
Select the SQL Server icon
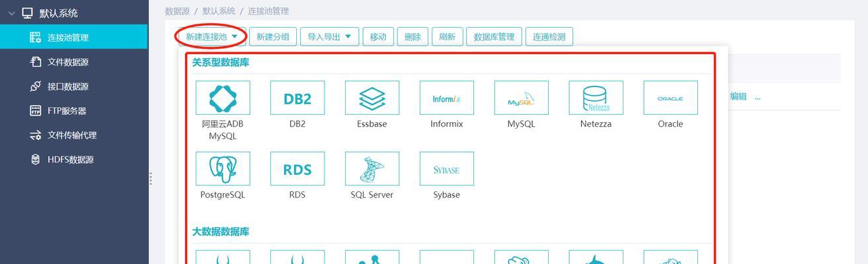click(372, 168)
